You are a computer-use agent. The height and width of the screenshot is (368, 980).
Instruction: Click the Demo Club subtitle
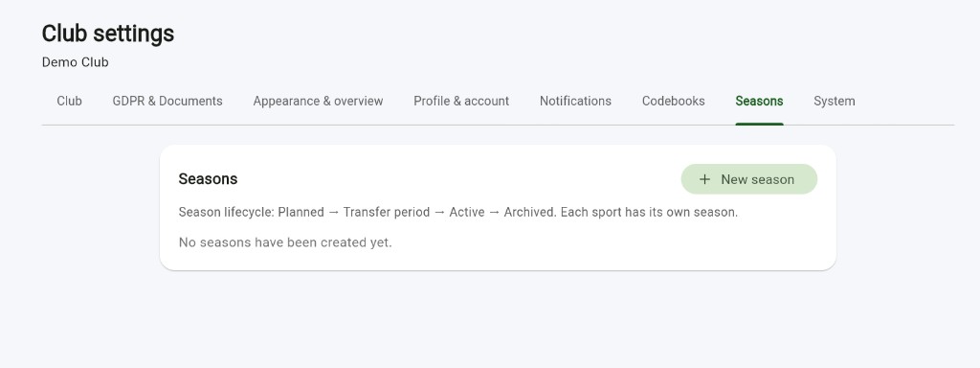(75, 62)
